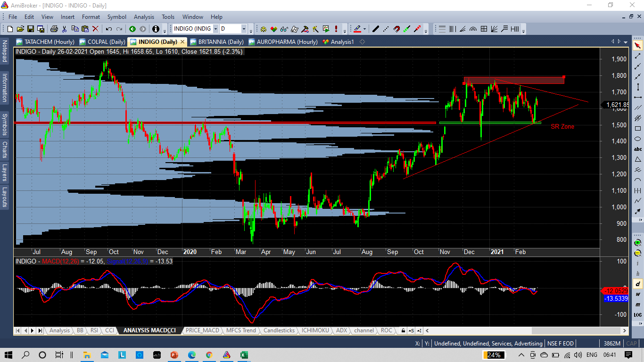Open Excel from the taskbar
644x362 pixels.
point(244,354)
